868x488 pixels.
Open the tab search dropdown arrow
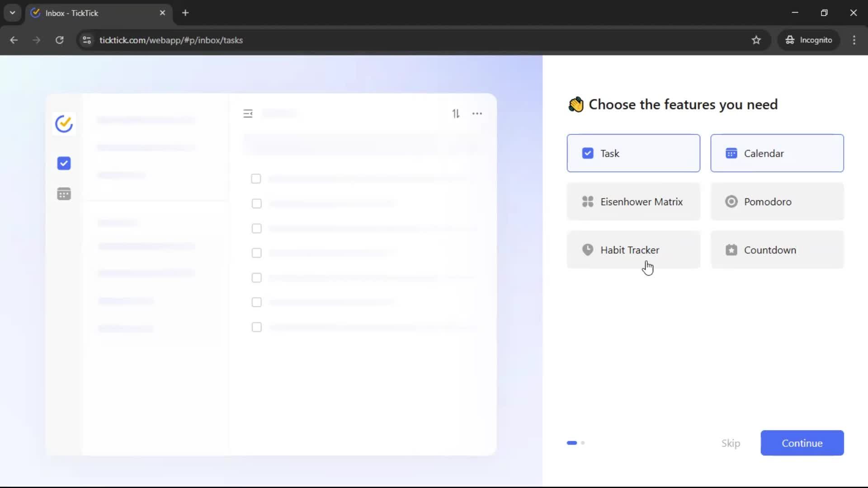[13, 13]
